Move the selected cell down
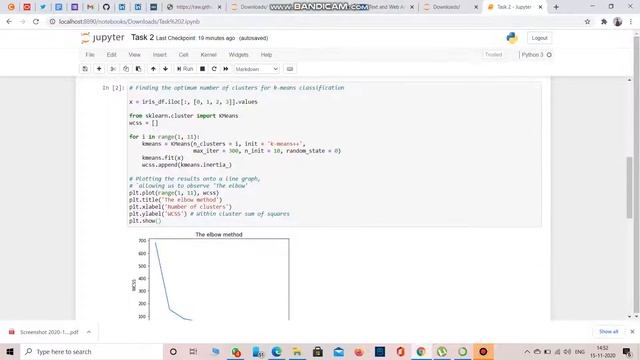Image resolution: width=640 pixels, height=360 pixels. point(165,69)
